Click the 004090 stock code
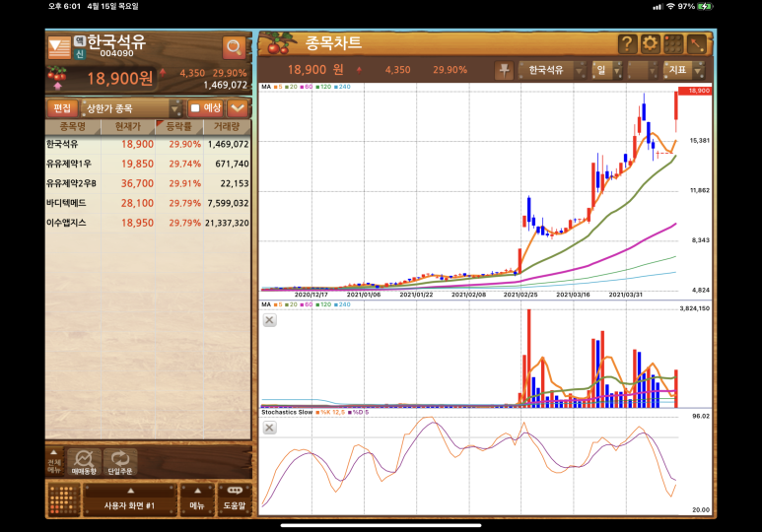The image size is (762, 532). [x=116, y=53]
